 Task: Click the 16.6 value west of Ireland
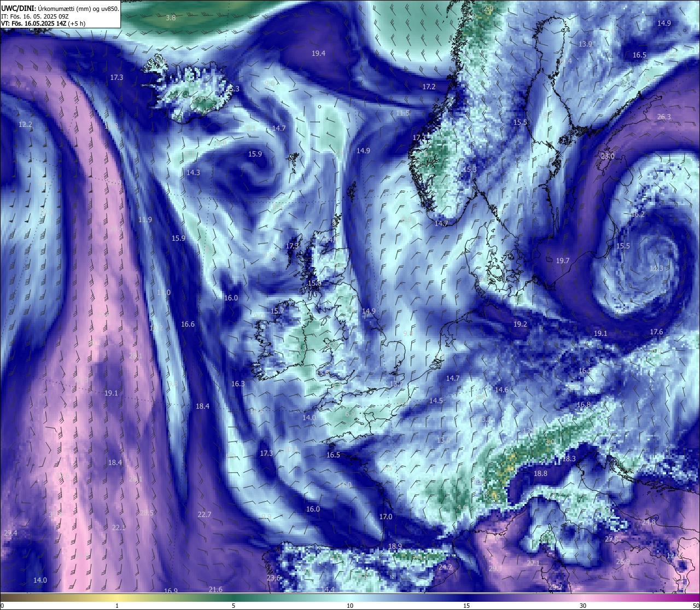click(188, 324)
